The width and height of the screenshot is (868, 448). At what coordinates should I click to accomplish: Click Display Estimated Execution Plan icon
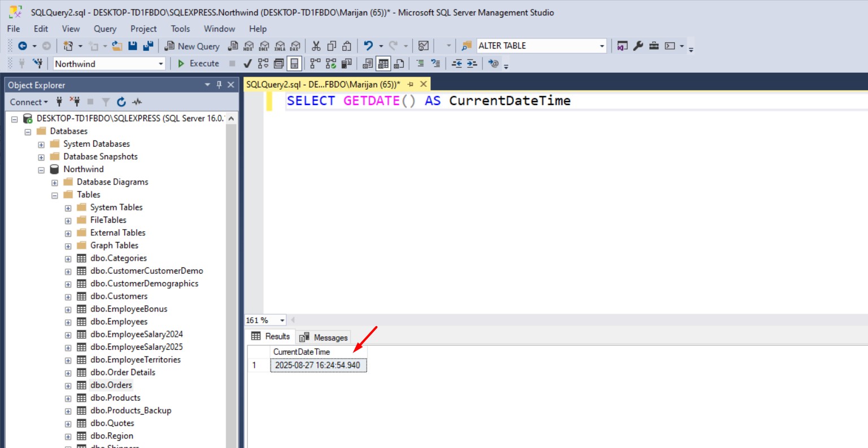[x=263, y=64]
